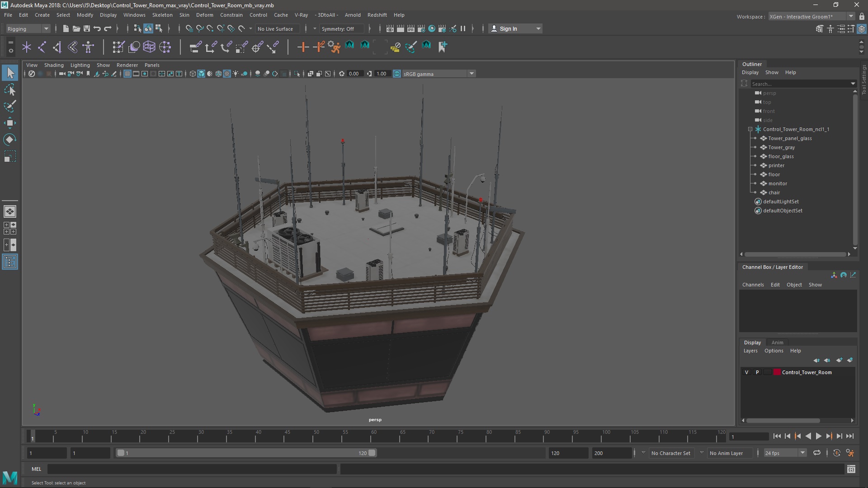Open the V-Ray menu
The width and height of the screenshot is (868, 488).
pyautogui.click(x=301, y=15)
